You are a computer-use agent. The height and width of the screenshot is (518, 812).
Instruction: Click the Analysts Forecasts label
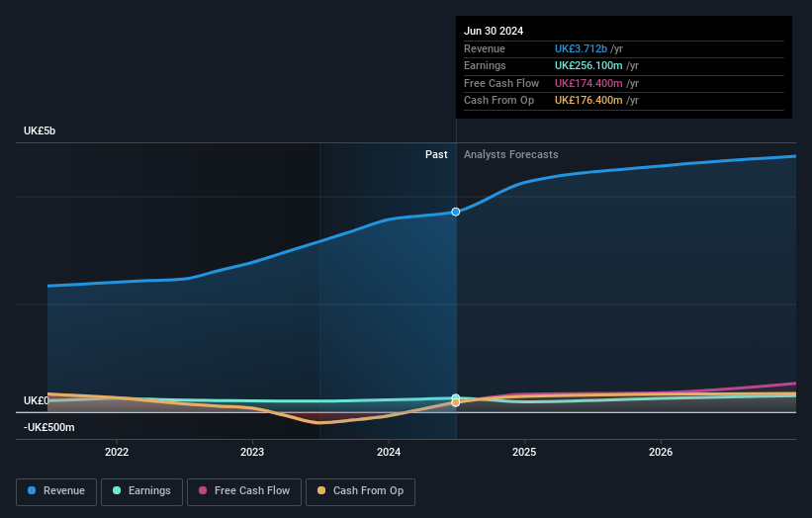coord(510,154)
